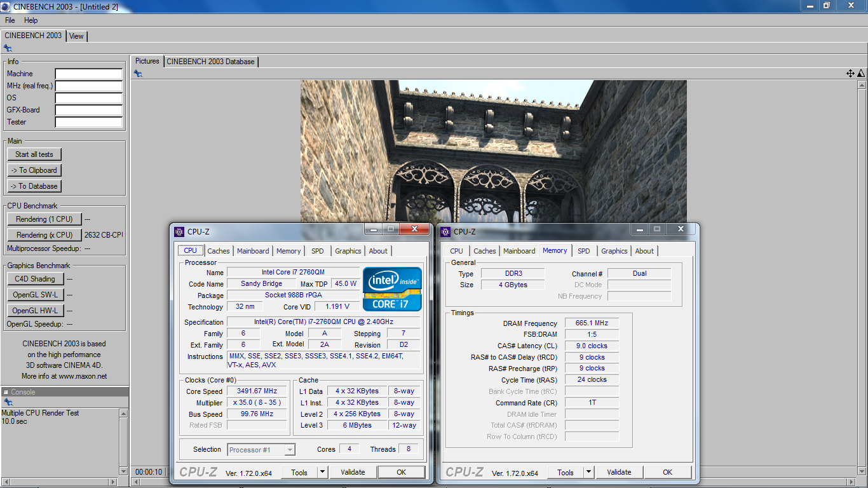Click the rendered castle picture
The height and width of the screenshot is (488, 868).
click(493, 151)
